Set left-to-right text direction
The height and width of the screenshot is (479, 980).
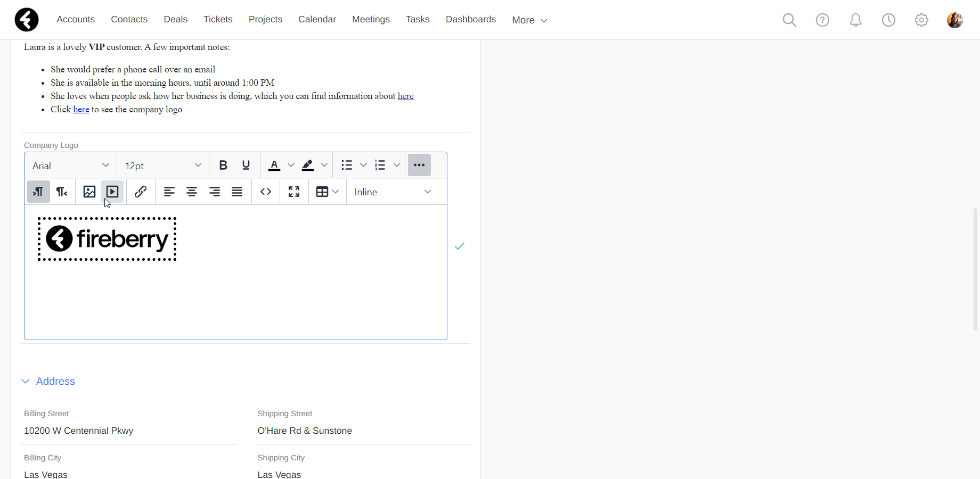pos(38,192)
